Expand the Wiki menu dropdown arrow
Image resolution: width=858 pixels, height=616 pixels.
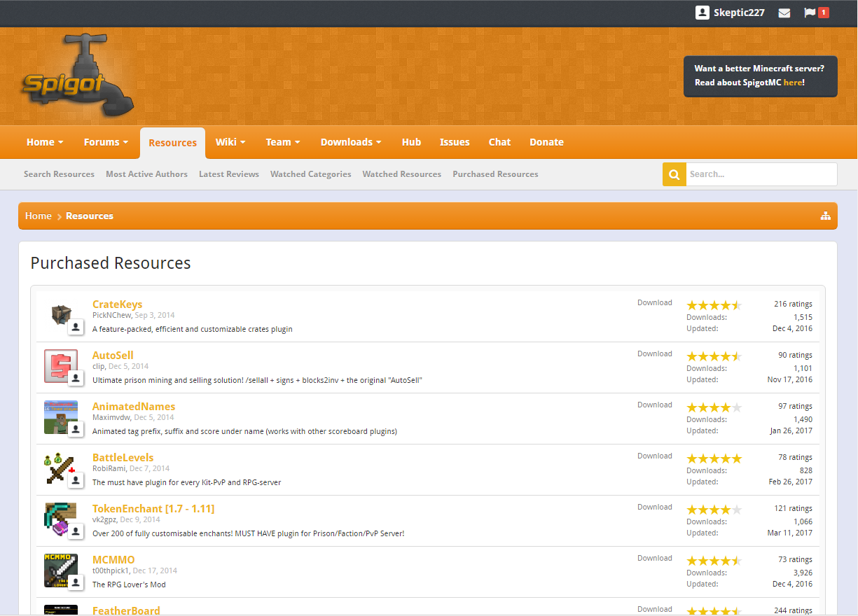point(243,142)
